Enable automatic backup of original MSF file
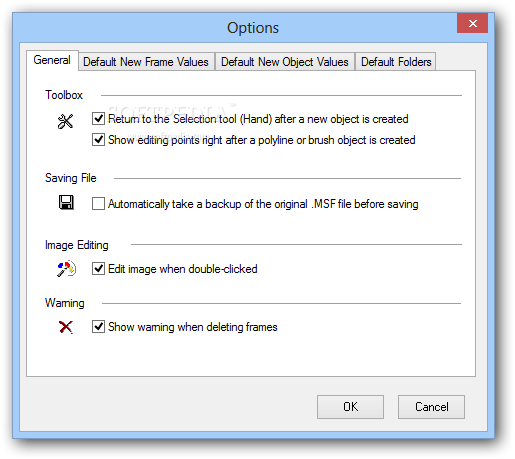Image resolution: width=515 pixels, height=459 pixels. click(x=98, y=204)
